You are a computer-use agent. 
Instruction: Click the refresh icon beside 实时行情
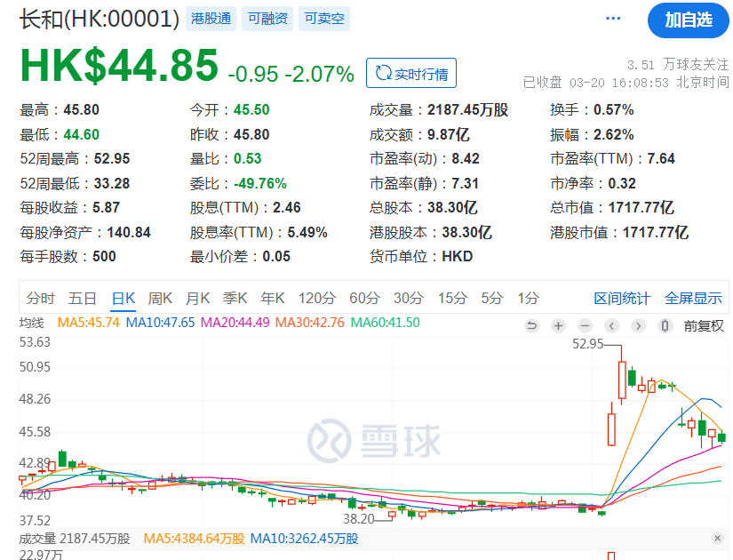tap(384, 74)
